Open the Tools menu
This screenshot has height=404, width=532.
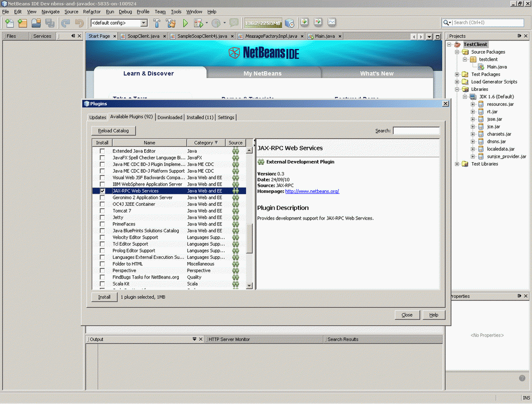[x=176, y=12]
